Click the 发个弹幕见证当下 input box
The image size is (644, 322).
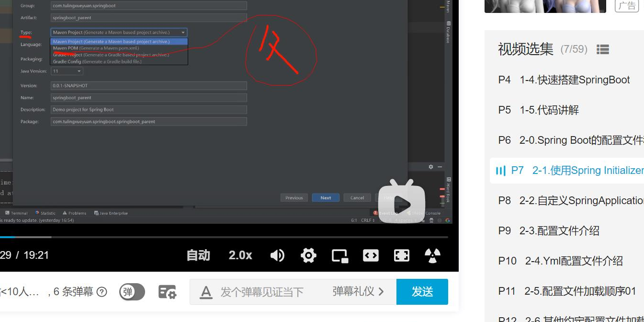262,292
